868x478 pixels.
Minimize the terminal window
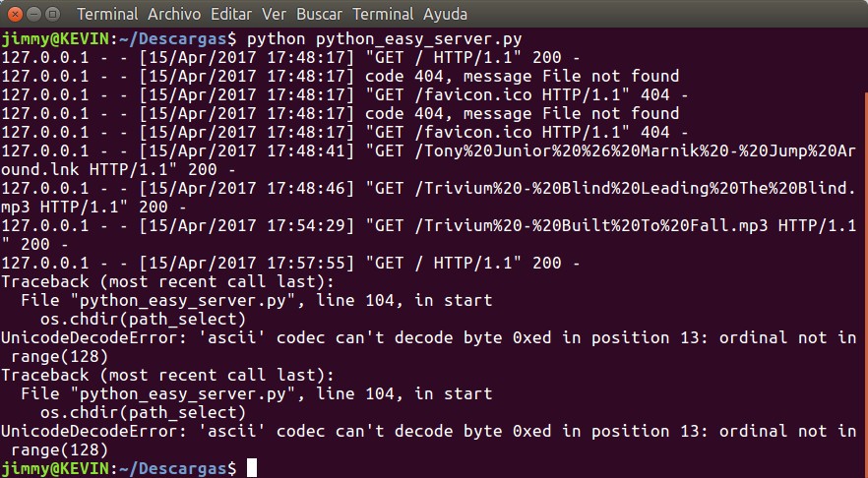(x=32, y=15)
